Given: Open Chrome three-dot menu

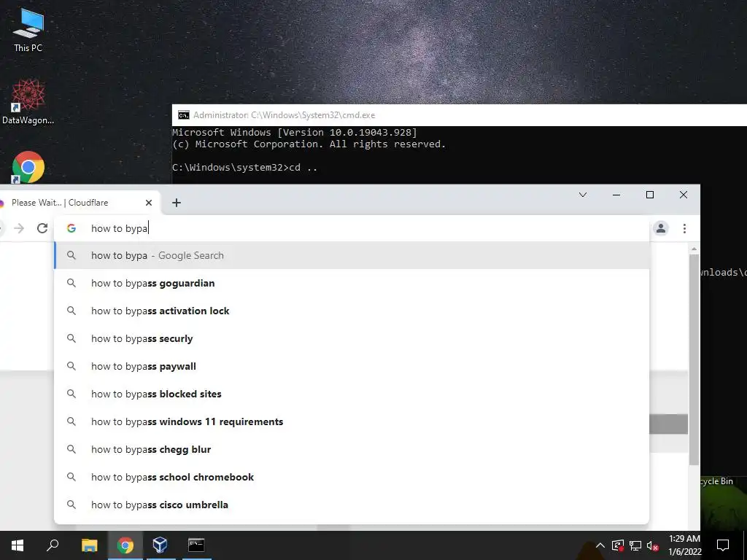Looking at the screenshot, I should click(x=684, y=228).
